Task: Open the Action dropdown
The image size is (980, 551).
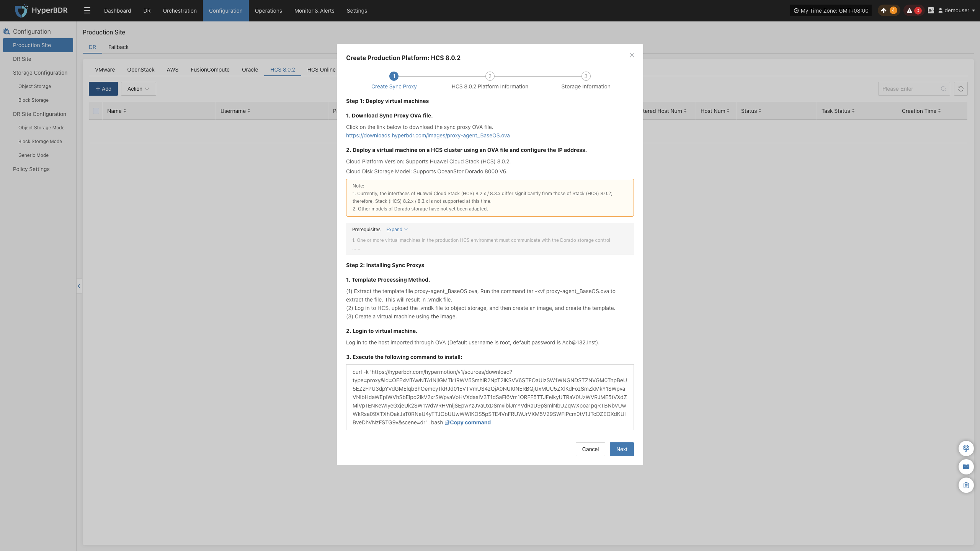Action: click(139, 89)
